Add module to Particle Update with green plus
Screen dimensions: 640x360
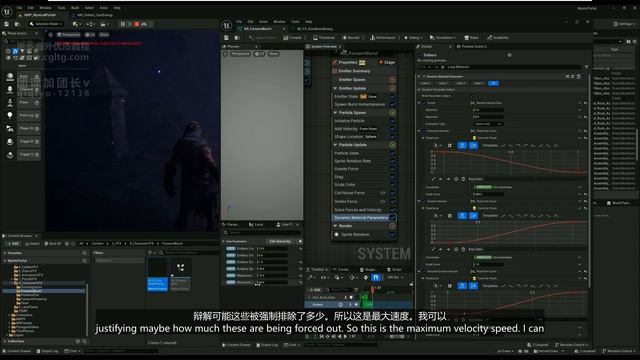click(x=392, y=145)
